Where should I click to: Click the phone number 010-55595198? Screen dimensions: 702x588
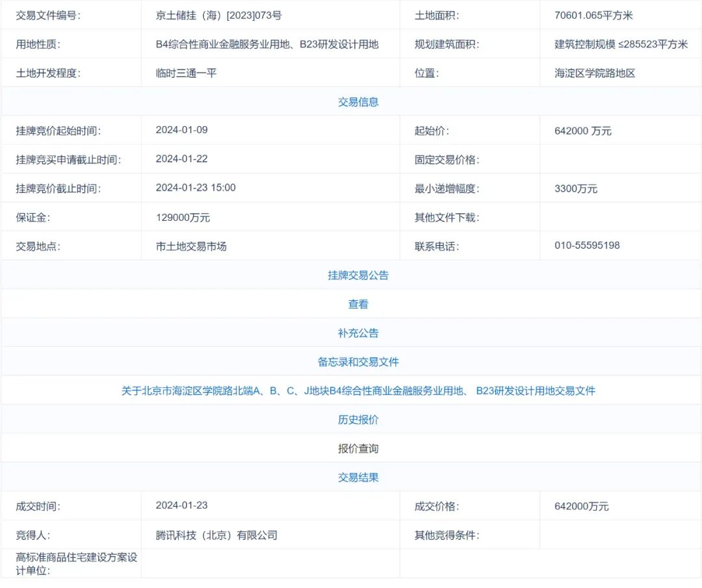point(588,246)
